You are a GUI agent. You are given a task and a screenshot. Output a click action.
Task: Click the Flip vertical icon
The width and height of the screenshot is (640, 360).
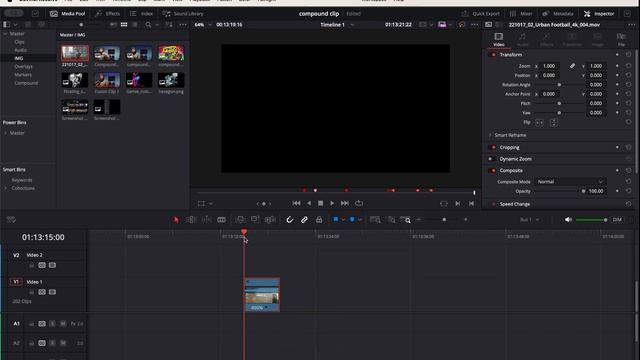point(553,122)
